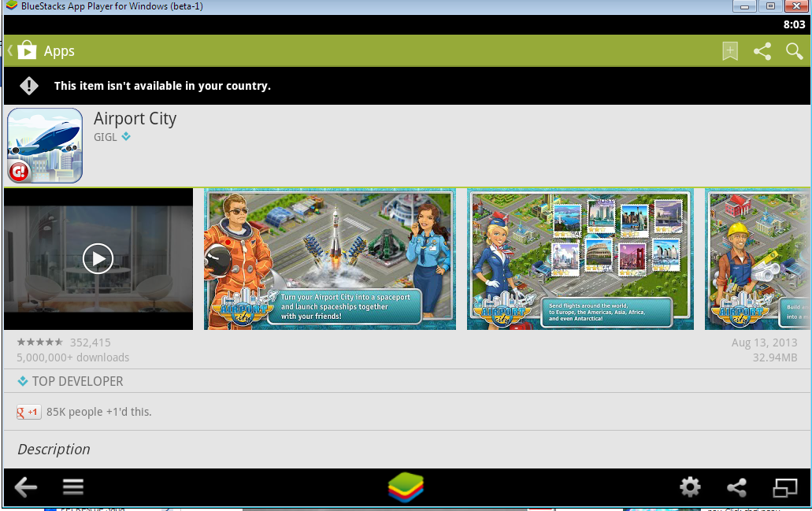Image resolution: width=812 pixels, height=511 pixels.
Task: Tap the TOP DEVELOPER label
Action: (x=78, y=382)
